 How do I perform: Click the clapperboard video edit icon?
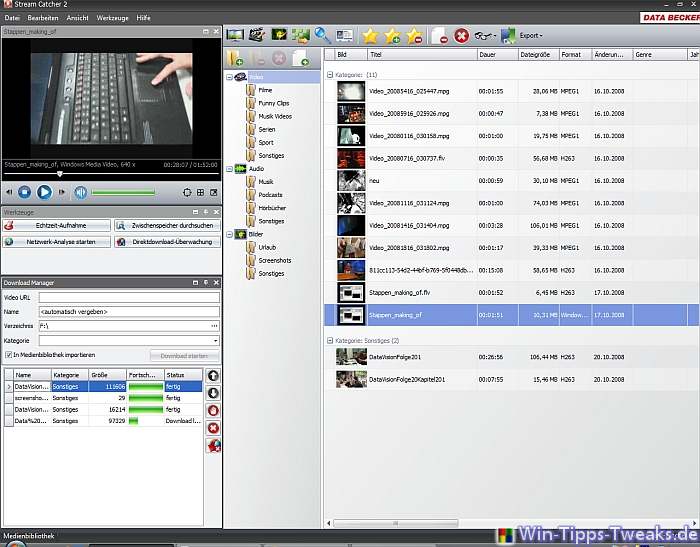[257, 35]
